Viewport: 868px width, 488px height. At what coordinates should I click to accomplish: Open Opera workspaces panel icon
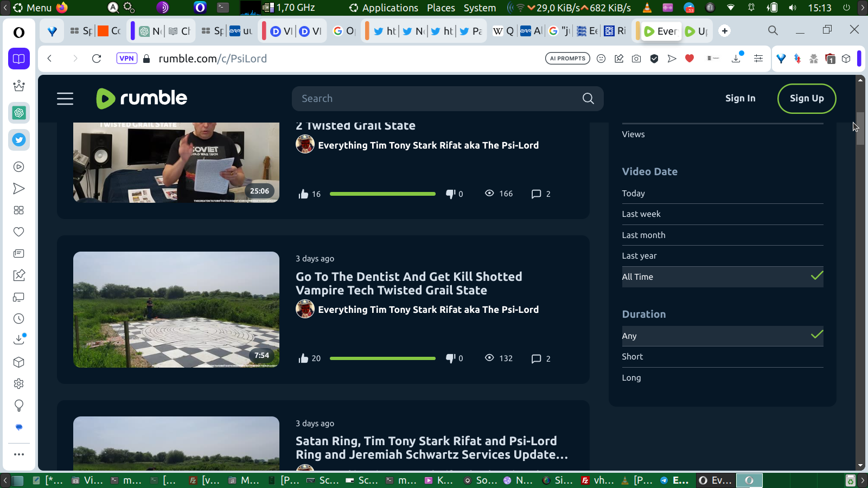click(19, 59)
